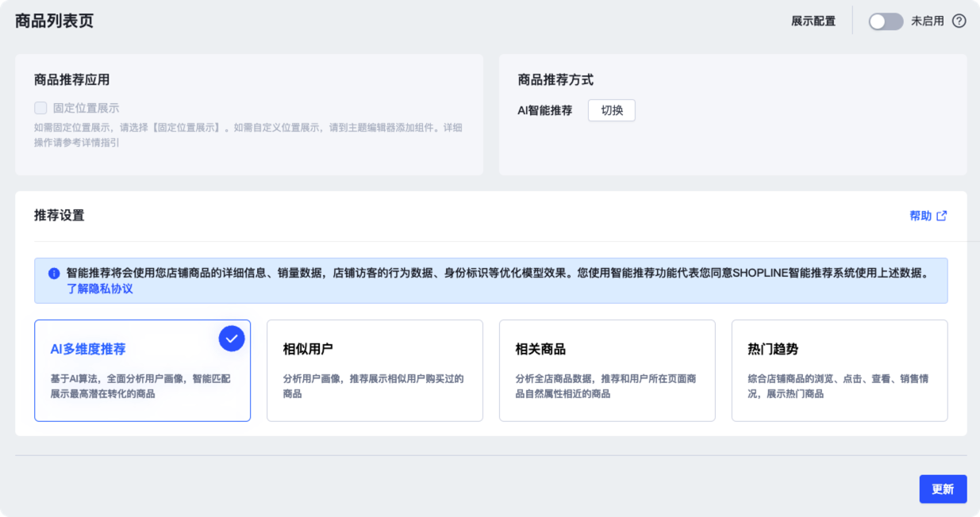This screenshot has width=980, height=517.
Task: Click the question mark help icon
Action: click(x=959, y=21)
